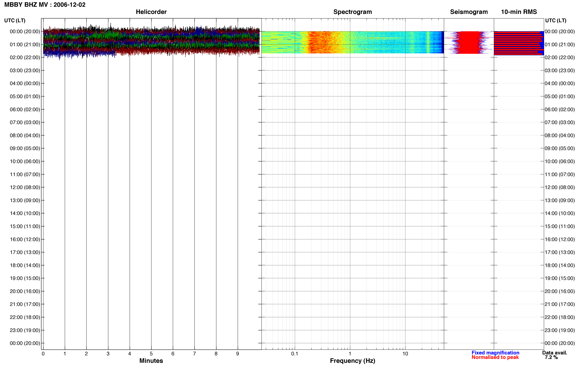Image resolution: width=588 pixels, height=368 pixels.
Task: Click the 'Normalised to peak' legend text
Action: [495, 357]
